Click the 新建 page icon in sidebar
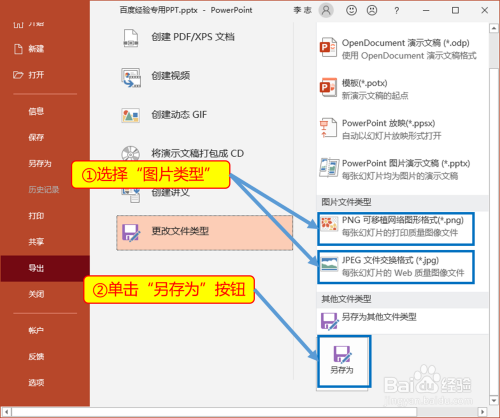Image resolution: width=500 pixels, height=418 pixels. click(x=18, y=49)
